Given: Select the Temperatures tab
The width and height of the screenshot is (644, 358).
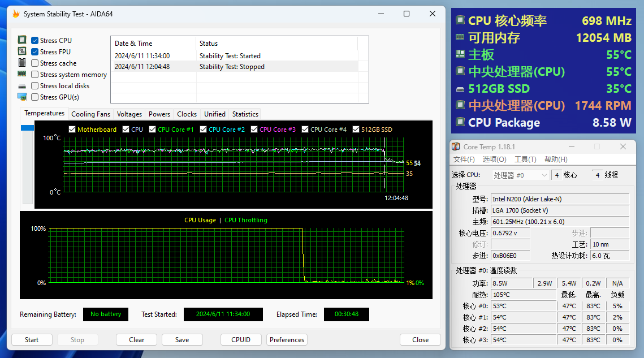Looking at the screenshot, I should [44, 113].
